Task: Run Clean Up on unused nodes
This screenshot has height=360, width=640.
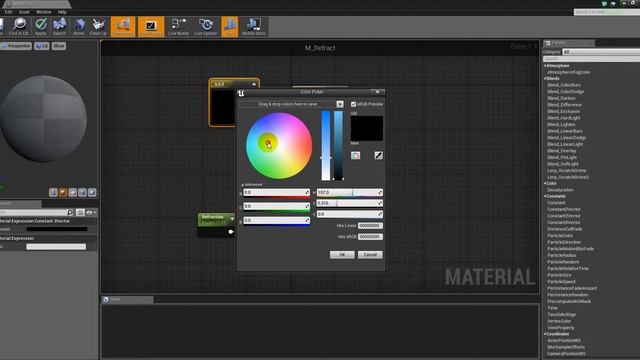Action: 98,27
